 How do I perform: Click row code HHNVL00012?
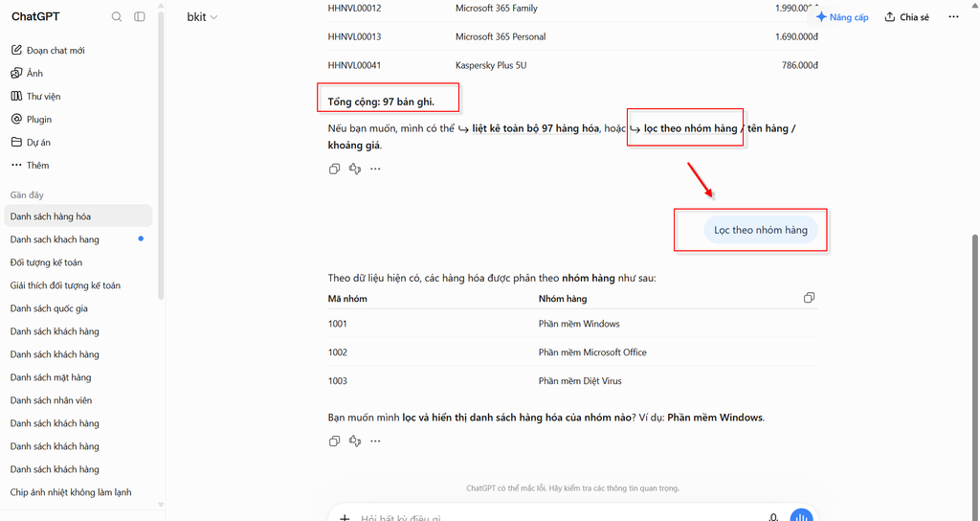[x=354, y=8]
